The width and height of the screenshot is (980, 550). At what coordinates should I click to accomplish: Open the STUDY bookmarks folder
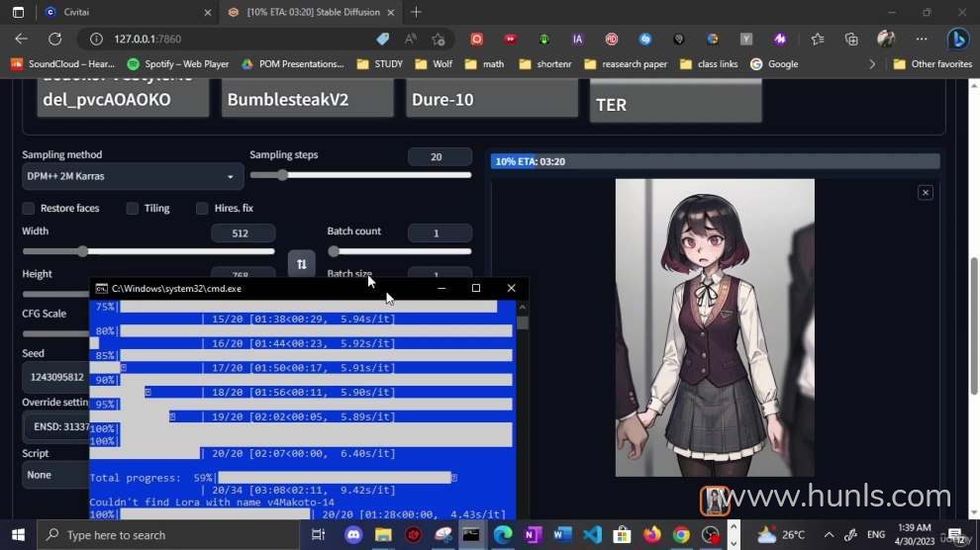coord(379,64)
